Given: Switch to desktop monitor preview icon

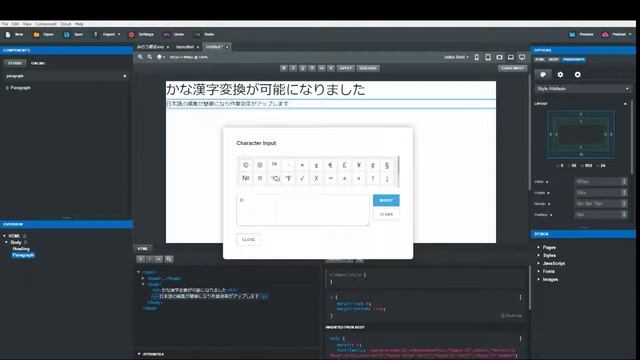Looking at the screenshot, I should (x=522, y=57).
